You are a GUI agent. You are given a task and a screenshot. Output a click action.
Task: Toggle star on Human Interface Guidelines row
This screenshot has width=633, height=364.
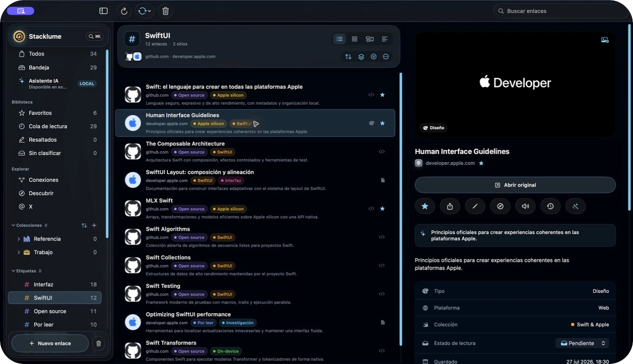tap(382, 123)
